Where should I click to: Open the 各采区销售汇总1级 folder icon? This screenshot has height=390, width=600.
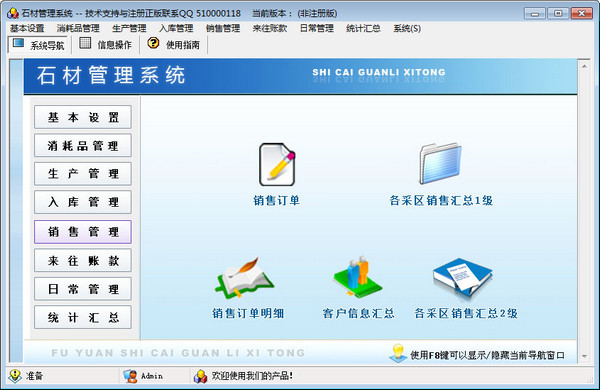(440, 163)
